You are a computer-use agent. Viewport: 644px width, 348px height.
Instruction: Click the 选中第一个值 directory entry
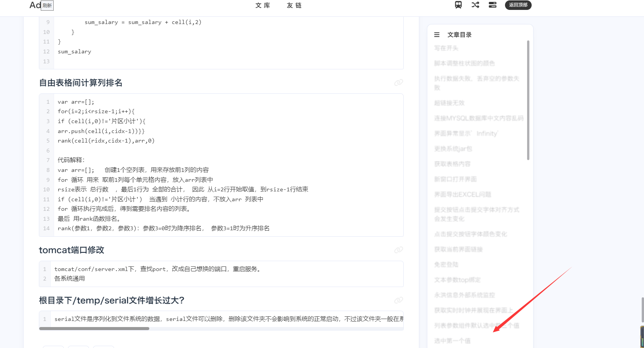click(452, 340)
